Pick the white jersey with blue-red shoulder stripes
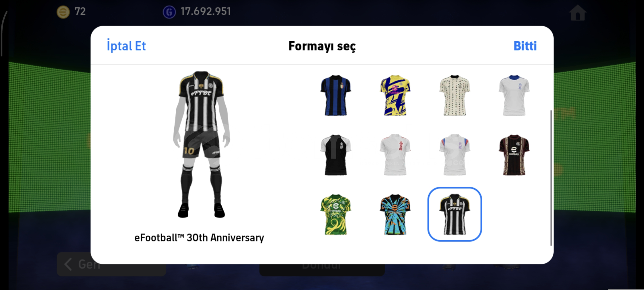The width and height of the screenshot is (644, 290). [455, 155]
